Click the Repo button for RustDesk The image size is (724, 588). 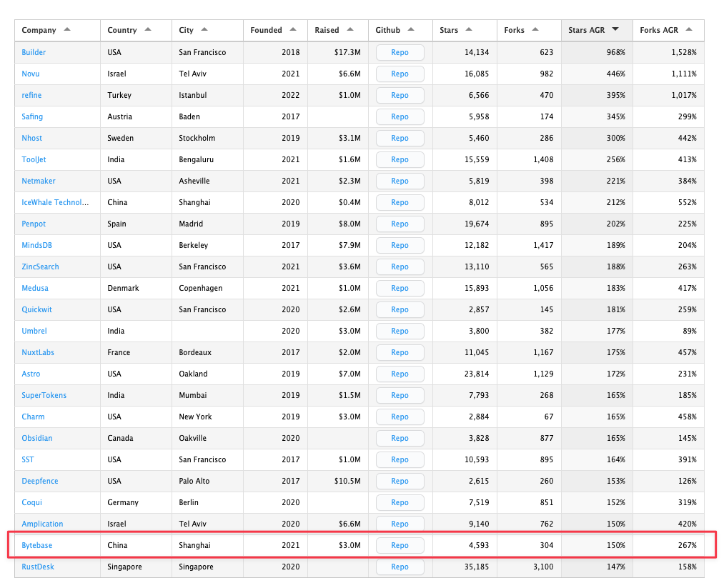(400, 567)
